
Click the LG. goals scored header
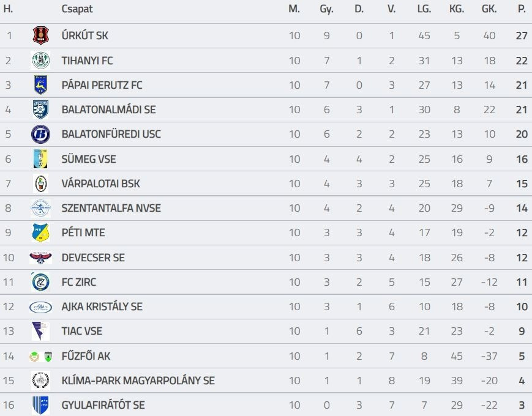(x=424, y=9)
